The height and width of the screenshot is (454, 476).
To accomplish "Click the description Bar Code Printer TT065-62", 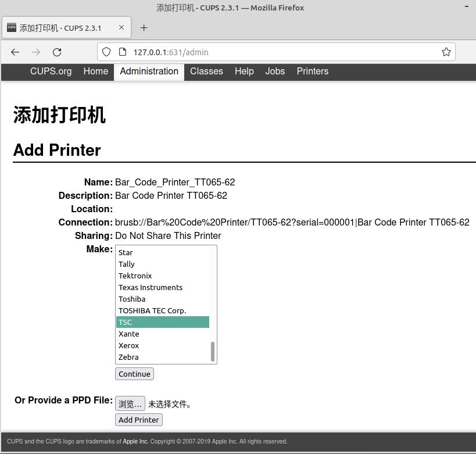I will 171,195.
